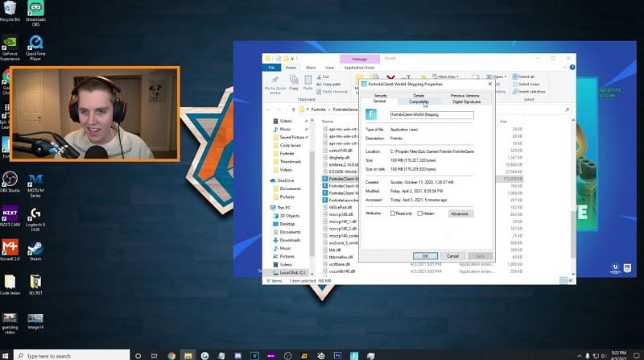Screen dimensions: 644x360
Task: Select 3D Objects in the navigation pane
Action: 286,216
